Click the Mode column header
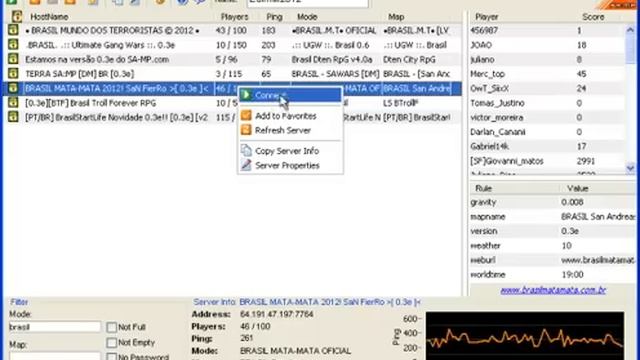Image resolution: width=640 pixels, height=360 pixels. point(307,17)
